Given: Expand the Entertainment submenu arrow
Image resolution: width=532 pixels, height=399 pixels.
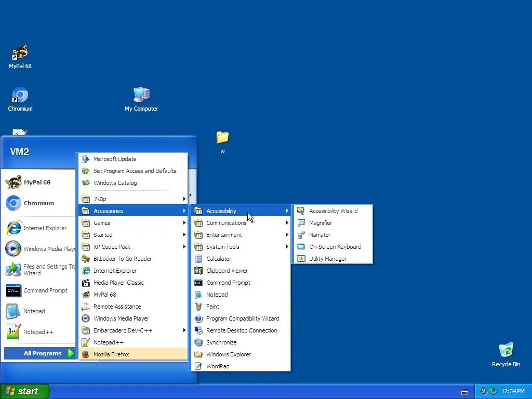Looking at the screenshot, I should (287, 235).
